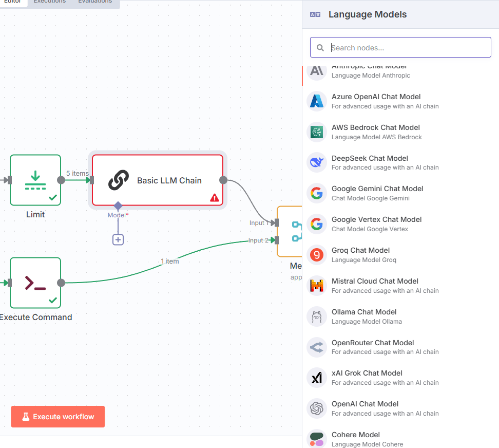Image resolution: width=499 pixels, height=448 pixels.
Task: Click the Execute Command output handle
Action: [61, 283]
